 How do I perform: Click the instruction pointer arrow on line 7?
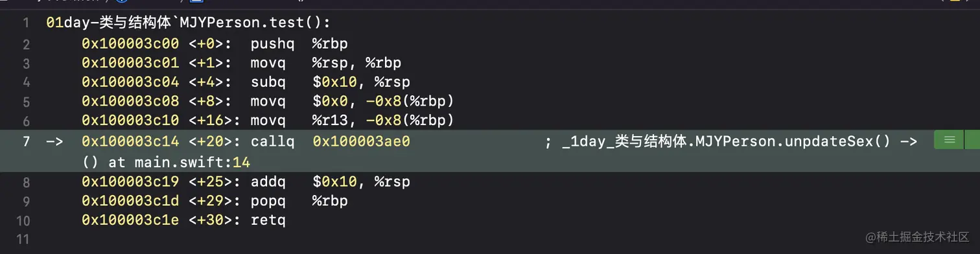point(55,141)
